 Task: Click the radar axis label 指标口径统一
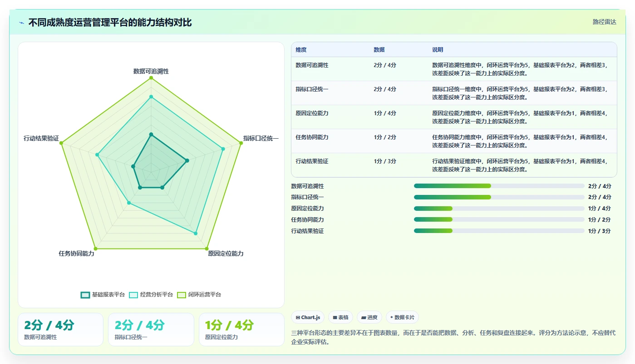(x=261, y=139)
